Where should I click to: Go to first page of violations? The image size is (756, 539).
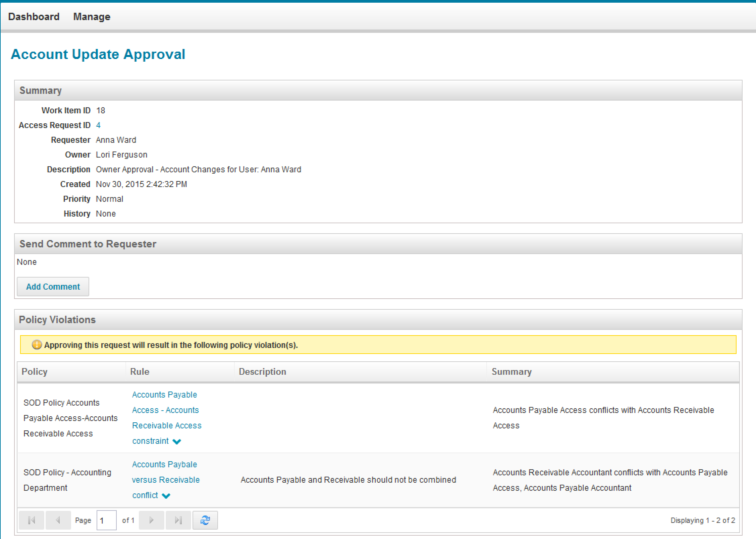[32, 520]
